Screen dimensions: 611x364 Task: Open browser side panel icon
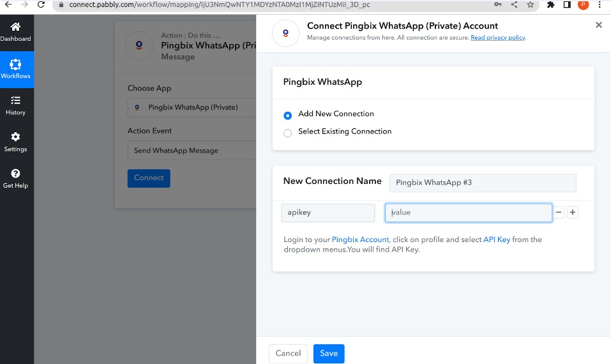(x=567, y=4)
